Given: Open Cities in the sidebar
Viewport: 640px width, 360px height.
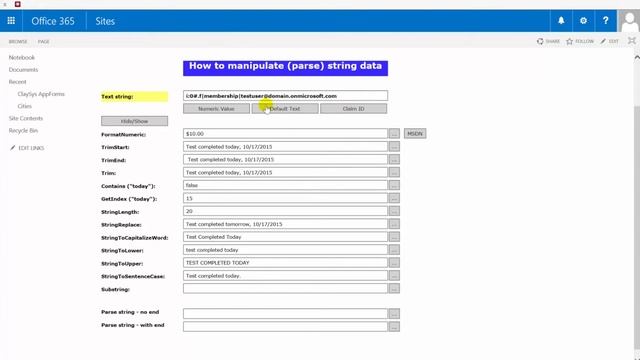Looking at the screenshot, I should (24, 106).
